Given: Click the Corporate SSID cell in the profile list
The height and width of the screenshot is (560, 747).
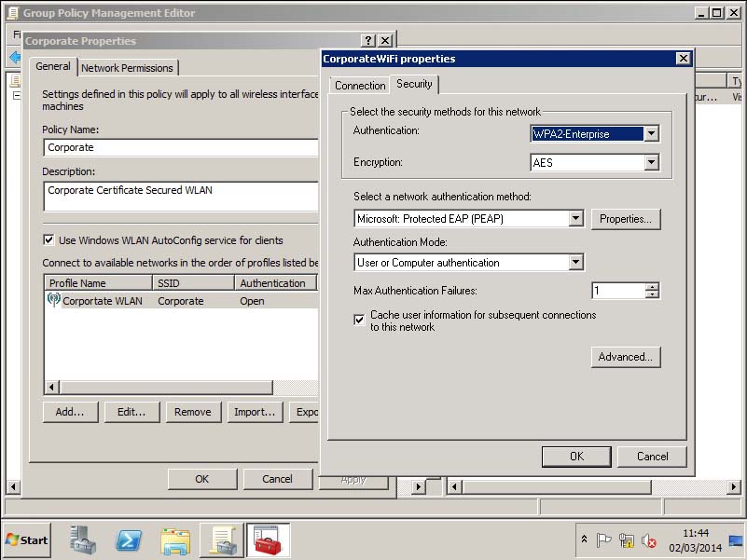Looking at the screenshot, I should tap(181, 301).
